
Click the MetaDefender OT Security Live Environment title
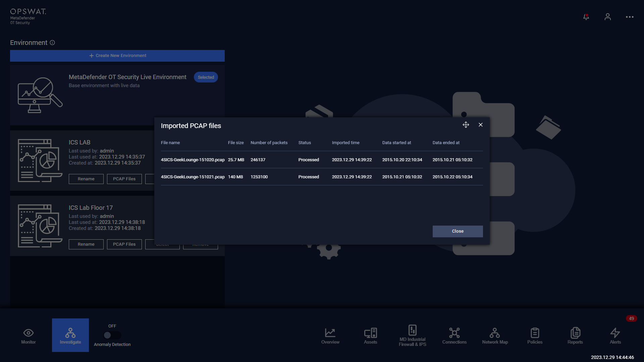(127, 77)
